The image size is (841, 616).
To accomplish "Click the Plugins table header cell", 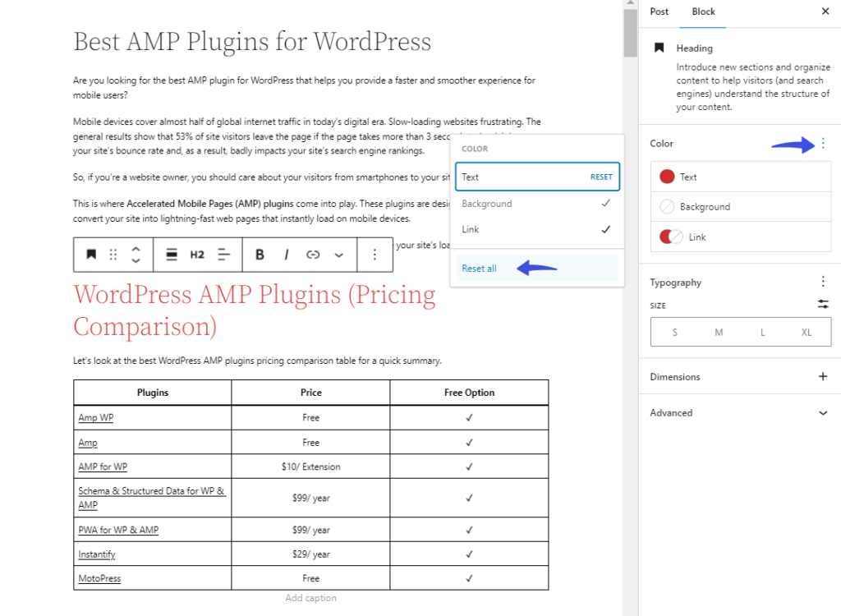I will click(x=152, y=393).
